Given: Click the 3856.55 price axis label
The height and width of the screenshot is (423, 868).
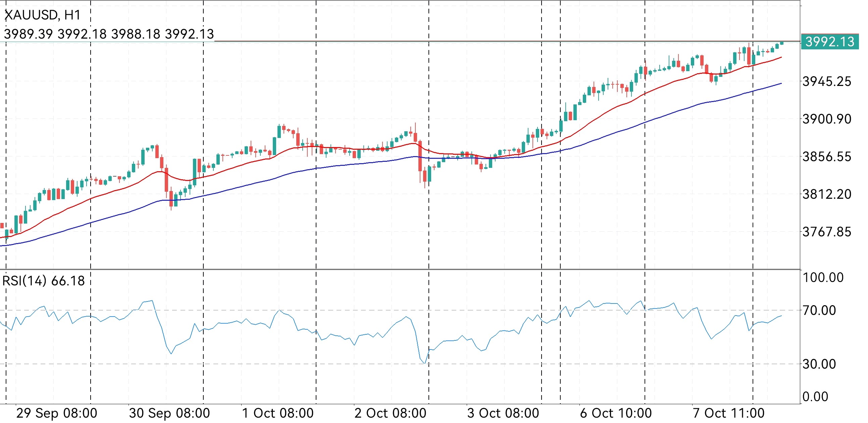Looking at the screenshot, I should 826,157.
